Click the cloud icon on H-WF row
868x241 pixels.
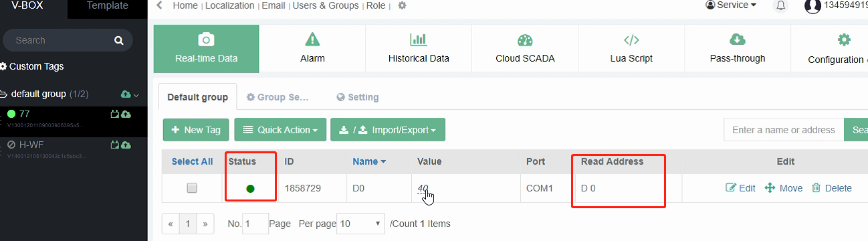[x=126, y=145]
